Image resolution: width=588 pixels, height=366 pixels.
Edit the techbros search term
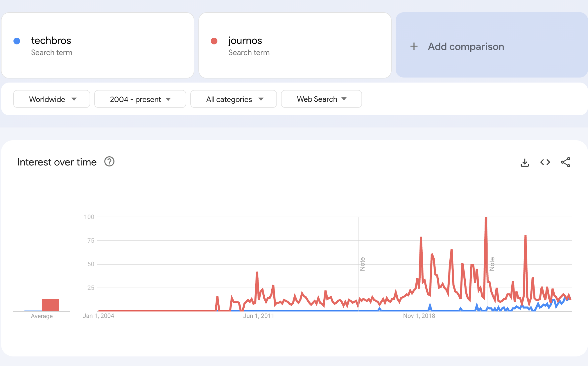pyautogui.click(x=51, y=41)
